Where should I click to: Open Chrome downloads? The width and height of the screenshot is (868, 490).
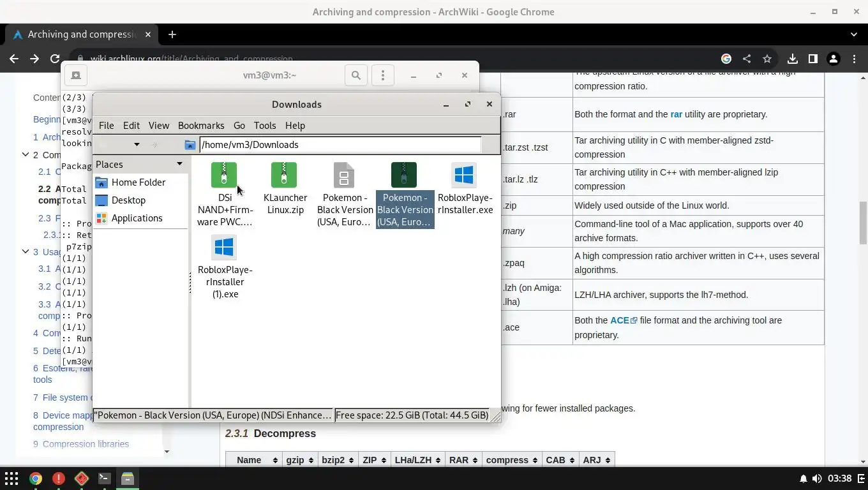(793, 59)
